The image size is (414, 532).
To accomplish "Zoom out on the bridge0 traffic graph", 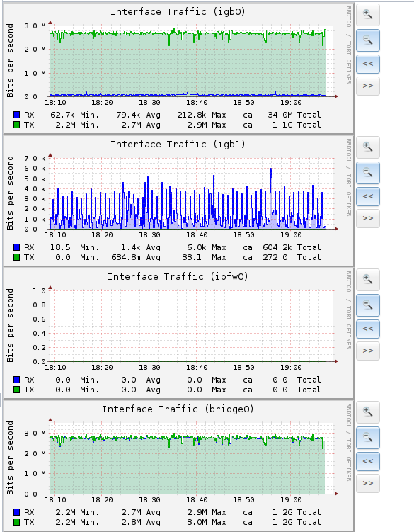I will point(368,437).
